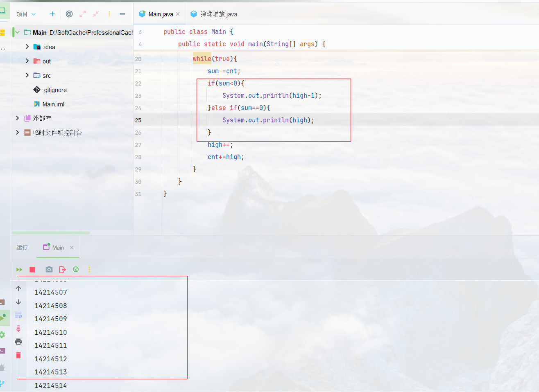The width and height of the screenshot is (539, 392).
Task: Stop the running Main program
Action: click(32, 270)
